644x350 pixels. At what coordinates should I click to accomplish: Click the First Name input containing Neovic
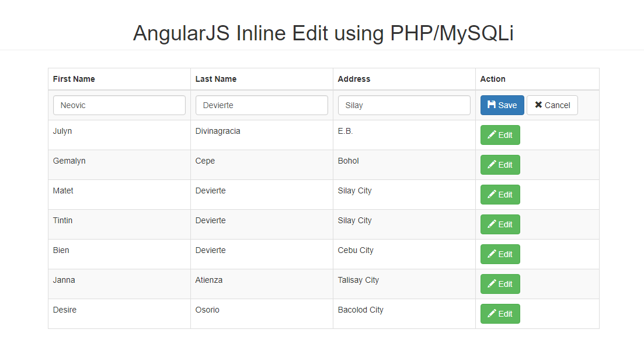(x=119, y=105)
